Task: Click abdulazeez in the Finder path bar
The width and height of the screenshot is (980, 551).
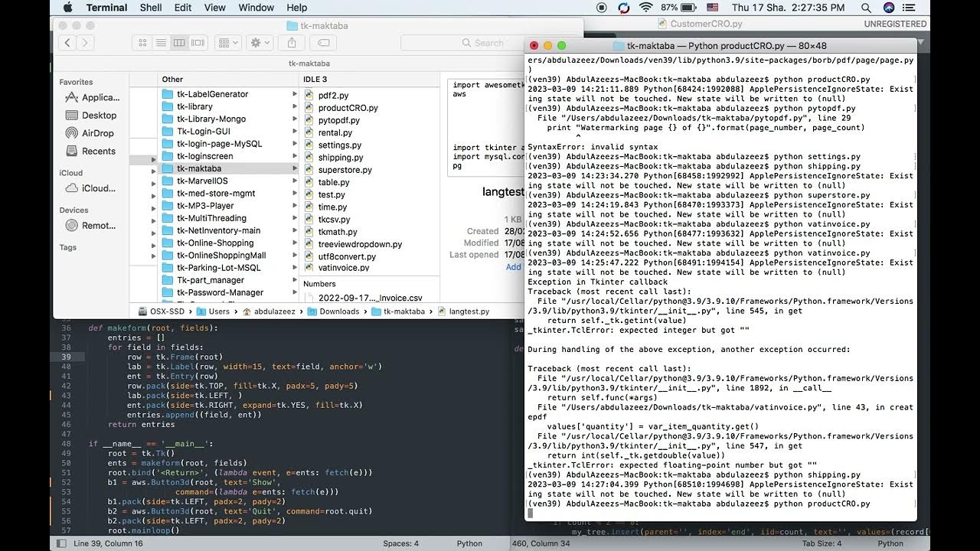Action: click(269, 311)
